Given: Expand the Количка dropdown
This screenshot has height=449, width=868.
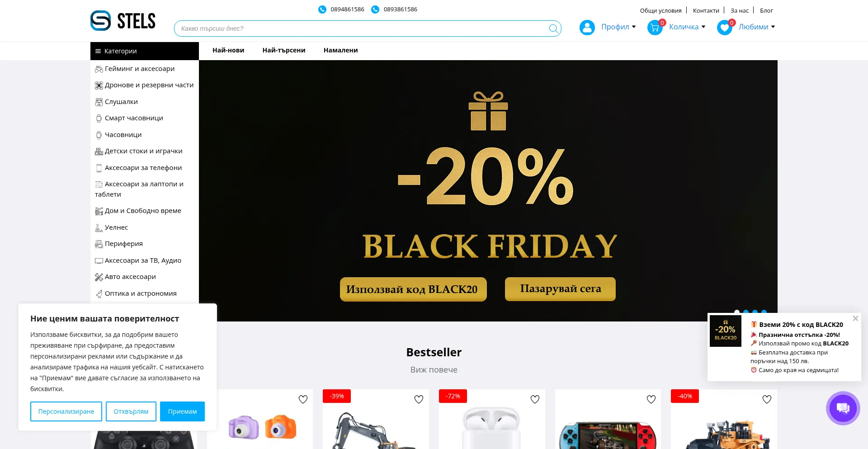Looking at the screenshot, I should point(687,27).
